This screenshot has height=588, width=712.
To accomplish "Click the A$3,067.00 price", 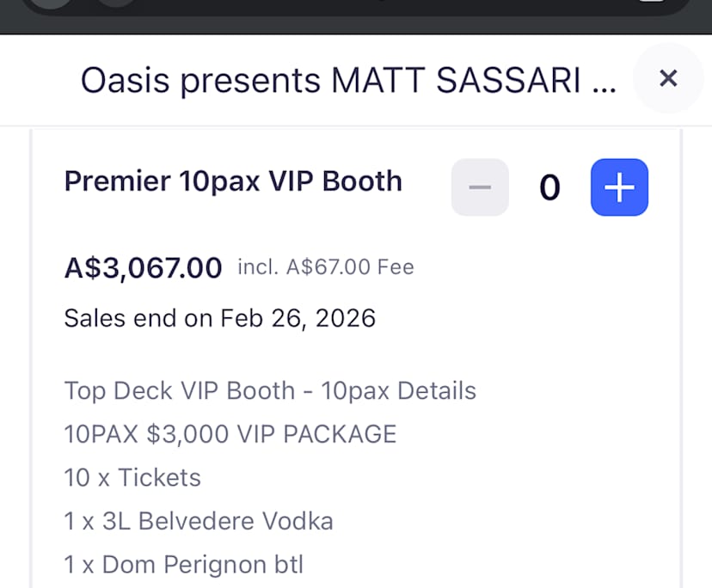I will (143, 267).
